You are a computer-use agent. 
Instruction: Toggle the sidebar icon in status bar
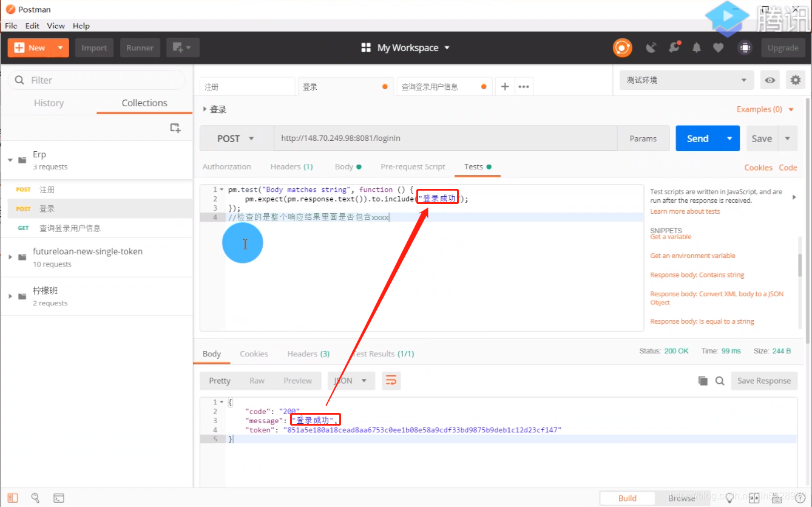click(13, 498)
